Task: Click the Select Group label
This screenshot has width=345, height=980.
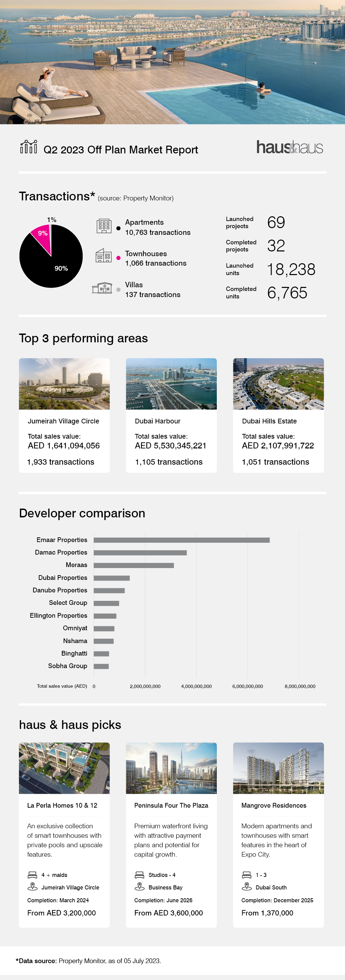Action: point(68,603)
